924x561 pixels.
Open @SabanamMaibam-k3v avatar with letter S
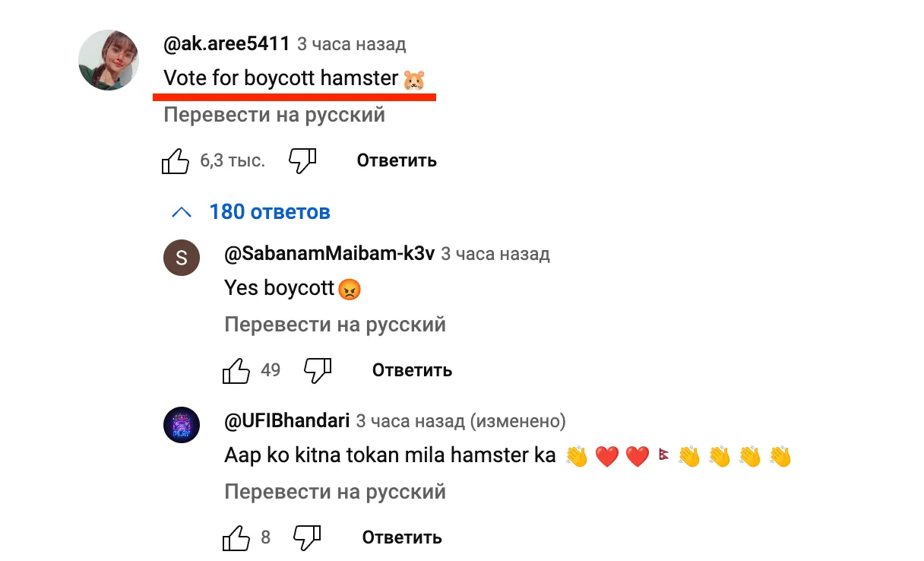click(182, 259)
